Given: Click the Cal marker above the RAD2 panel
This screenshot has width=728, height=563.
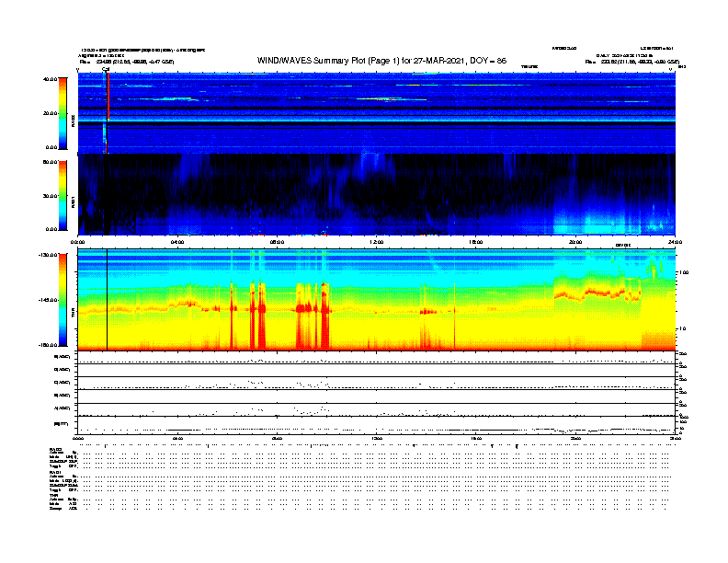Looking at the screenshot, I should [106, 69].
